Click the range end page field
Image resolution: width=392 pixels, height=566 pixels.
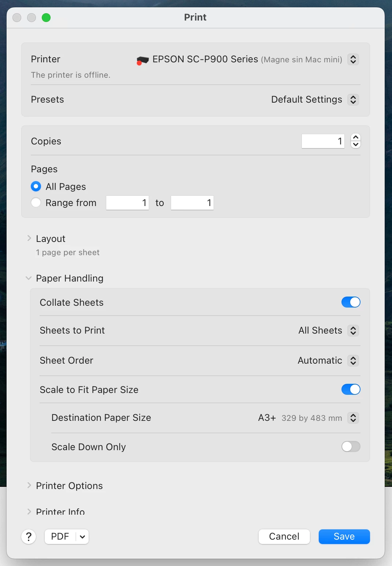(192, 203)
